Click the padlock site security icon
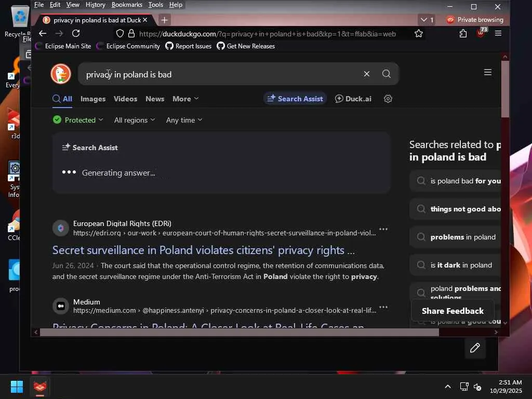The width and height of the screenshot is (532, 399). pyautogui.click(x=131, y=34)
